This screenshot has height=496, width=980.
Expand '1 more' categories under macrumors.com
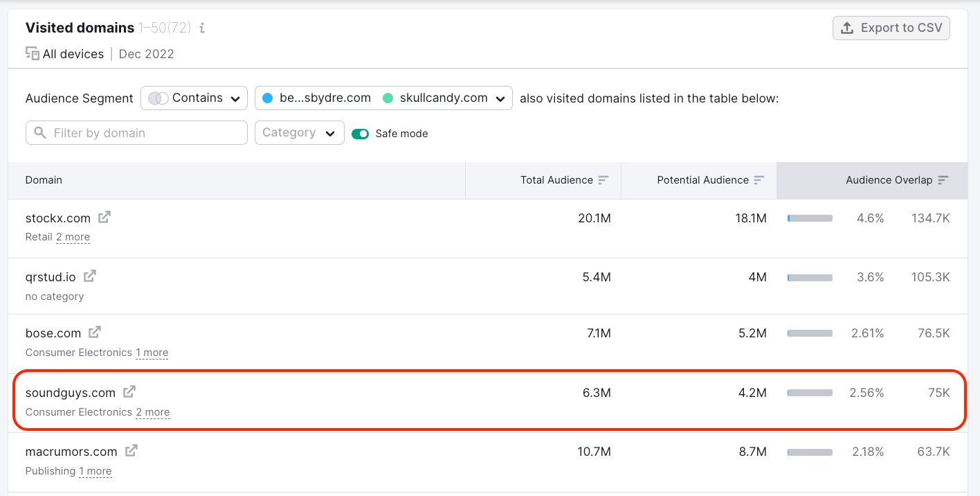pos(95,471)
